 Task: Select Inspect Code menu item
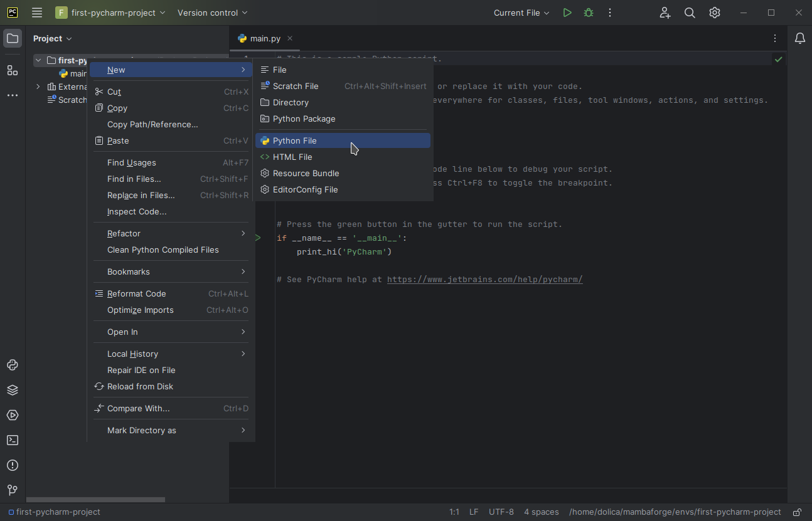click(x=171, y=211)
